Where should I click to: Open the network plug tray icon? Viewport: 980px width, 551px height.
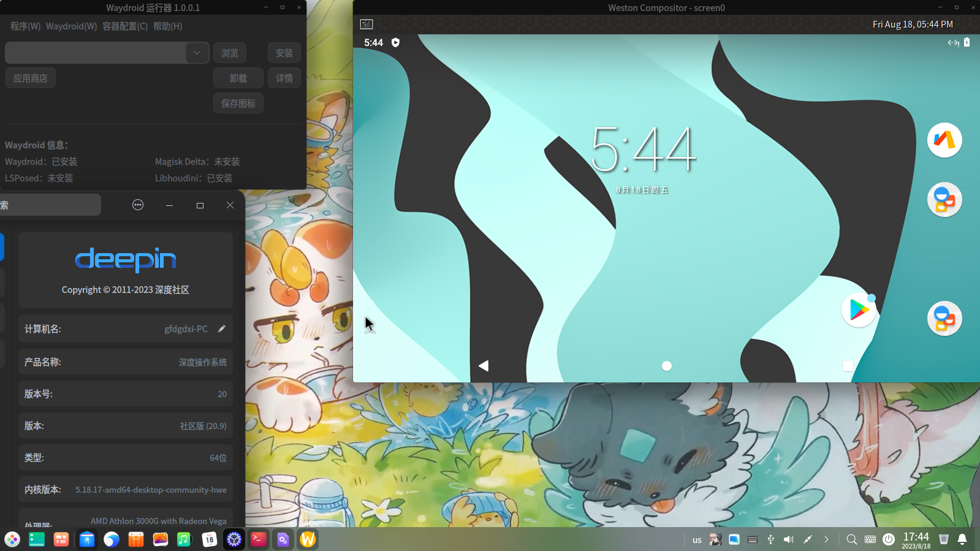[808, 539]
